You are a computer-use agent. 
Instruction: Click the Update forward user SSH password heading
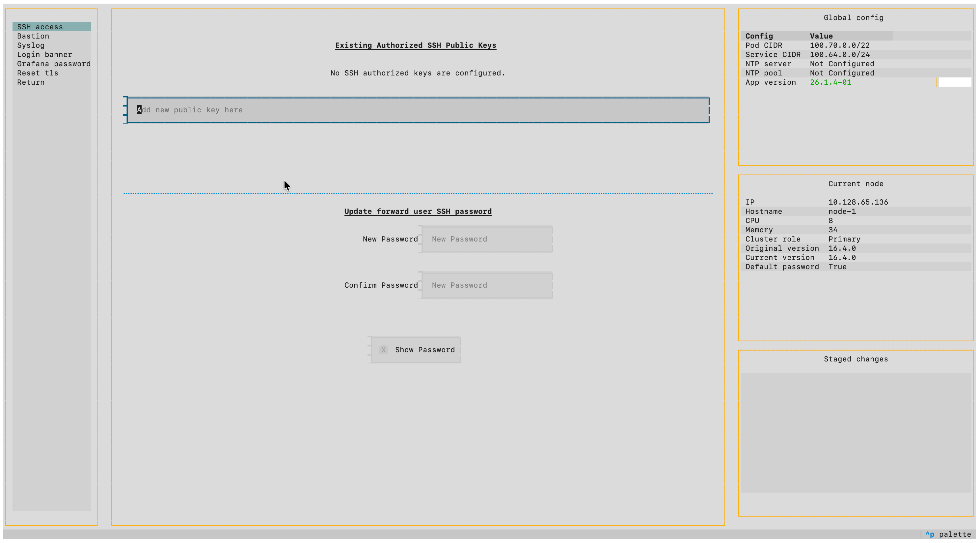click(x=418, y=211)
